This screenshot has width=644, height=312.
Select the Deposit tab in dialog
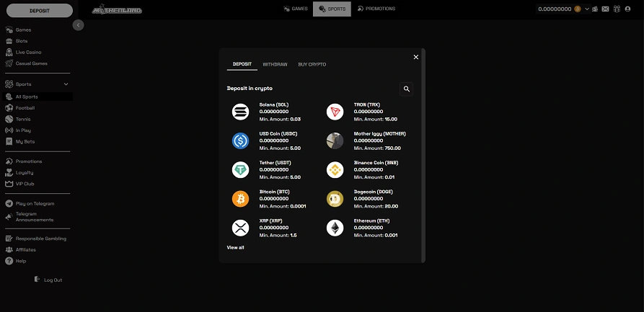coord(242,64)
